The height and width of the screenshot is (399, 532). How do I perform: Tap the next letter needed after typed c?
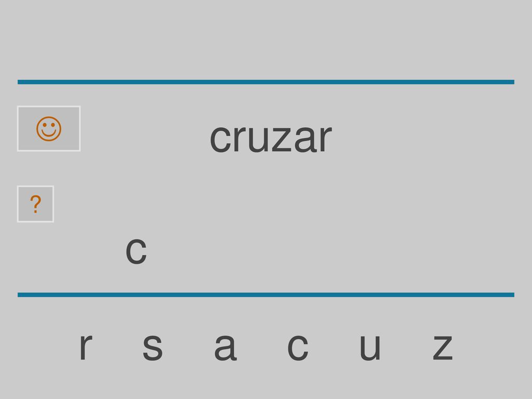86,347
